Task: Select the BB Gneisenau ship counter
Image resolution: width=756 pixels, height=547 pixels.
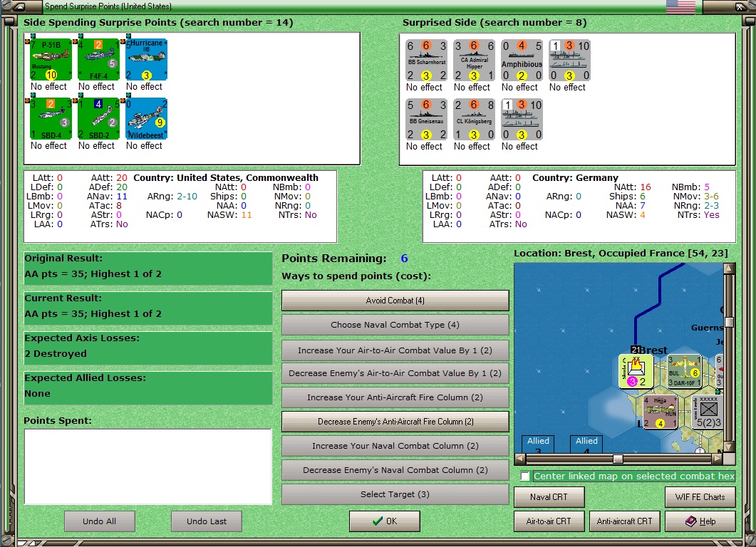Action: coord(426,120)
